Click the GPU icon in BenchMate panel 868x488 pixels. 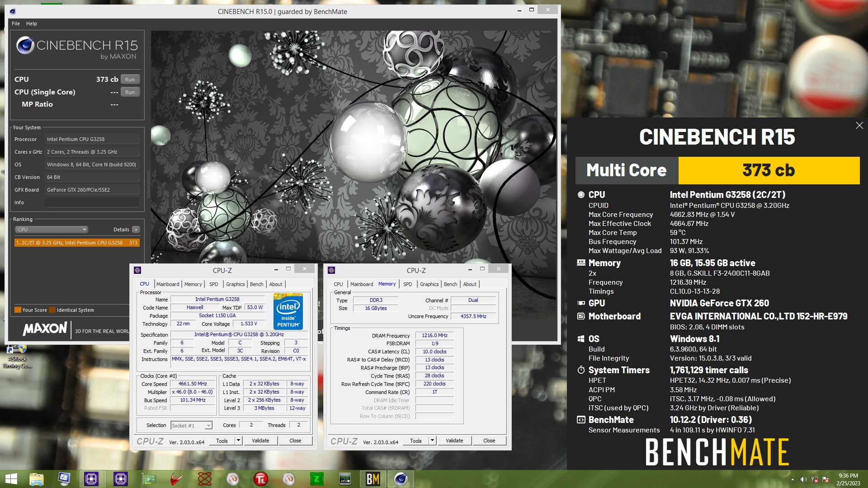(581, 303)
